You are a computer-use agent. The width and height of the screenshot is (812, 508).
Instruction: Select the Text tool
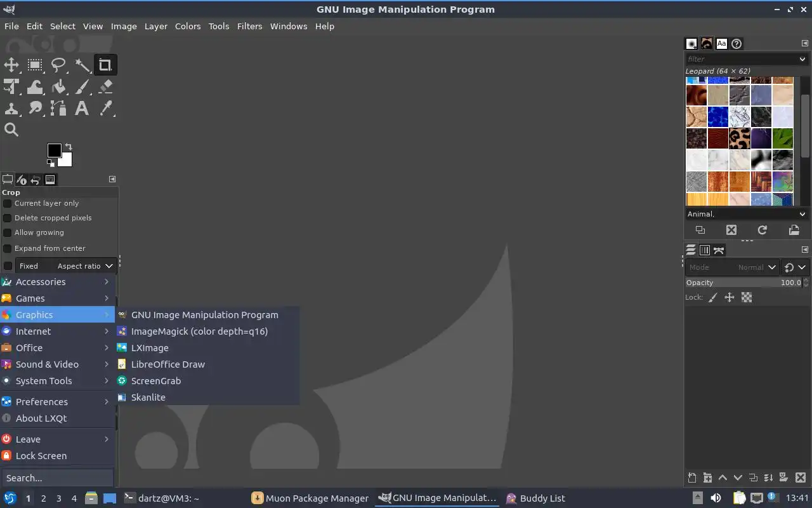click(x=82, y=108)
